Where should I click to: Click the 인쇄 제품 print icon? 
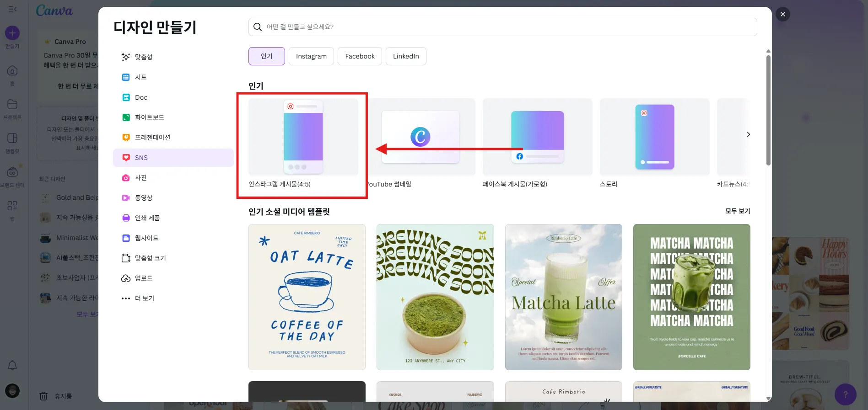click(126, 218)
